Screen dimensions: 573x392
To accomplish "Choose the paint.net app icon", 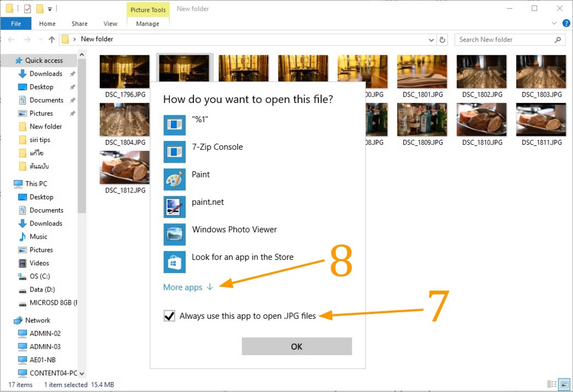I will [175, 207].
